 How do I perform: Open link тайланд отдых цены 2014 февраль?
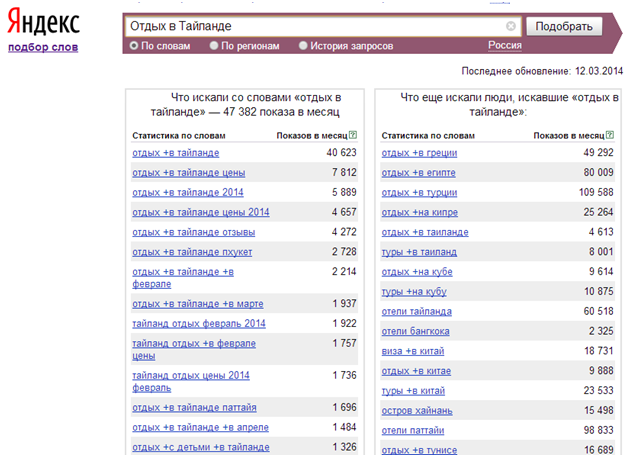[191, 381]
